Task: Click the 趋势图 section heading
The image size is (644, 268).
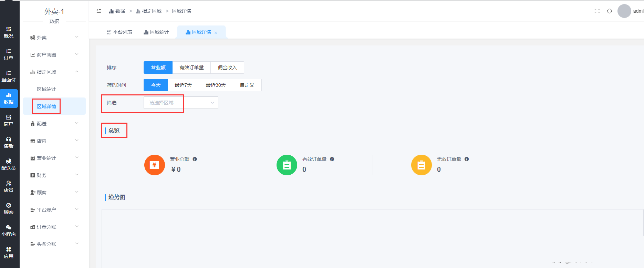Action: 117,197
